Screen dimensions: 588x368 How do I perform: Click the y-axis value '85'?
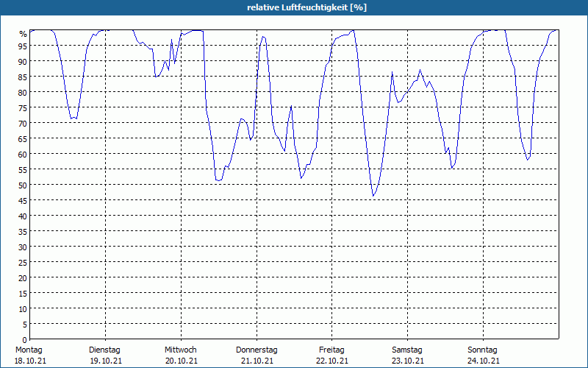[23, 77]
